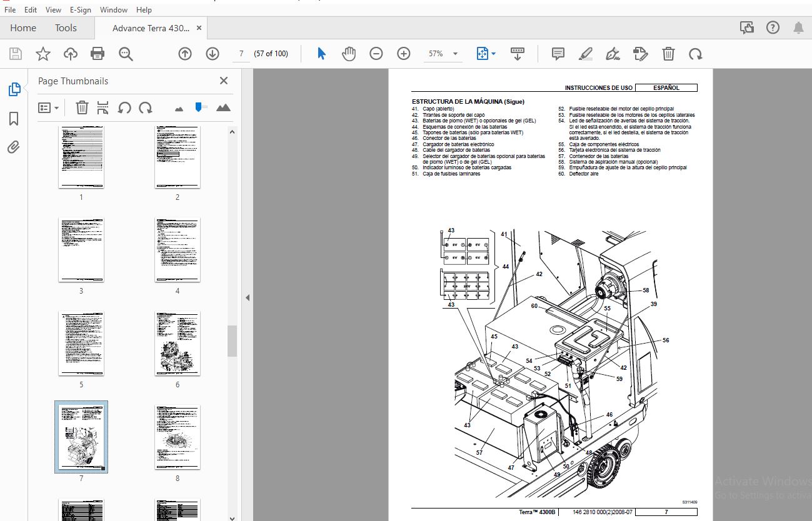812x521 pixels.
Task: Select page 3 thumbnail
Action: click(81, 250)
